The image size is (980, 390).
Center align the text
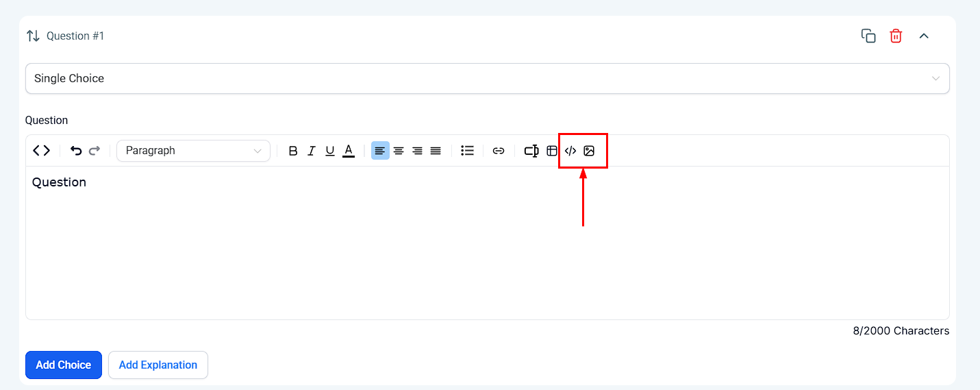399,151
